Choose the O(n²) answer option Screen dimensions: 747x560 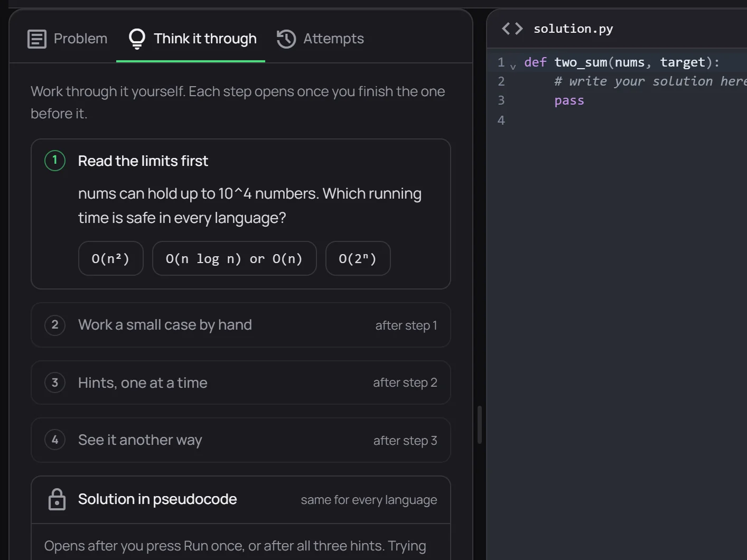click(x=111, y=258)
